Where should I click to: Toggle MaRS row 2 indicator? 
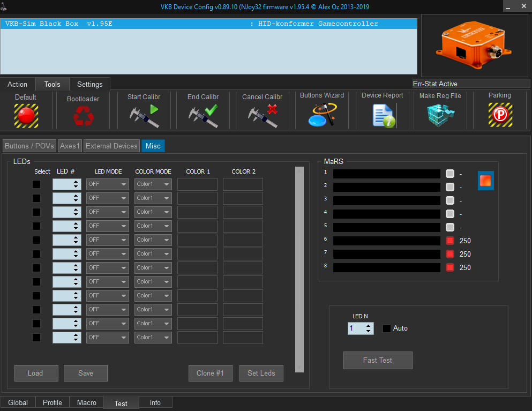(450, 187)
